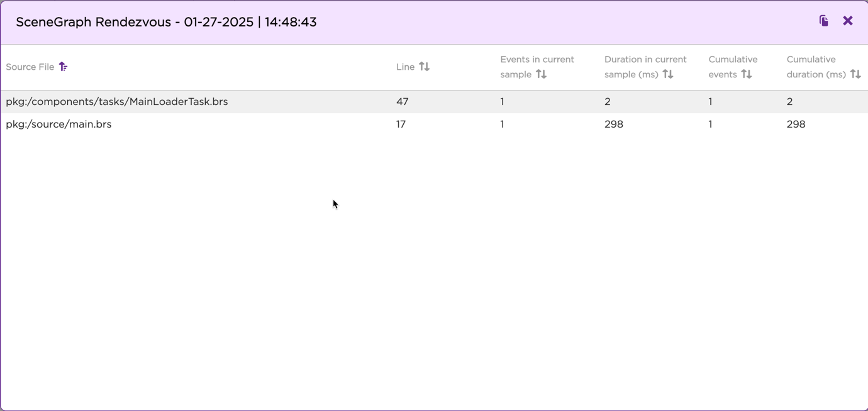Select the MainLoaderTask.brs file row
Image resolution: width=868 pixels, height=411 pixels.
pyautogui.click(x=117, y=102)
